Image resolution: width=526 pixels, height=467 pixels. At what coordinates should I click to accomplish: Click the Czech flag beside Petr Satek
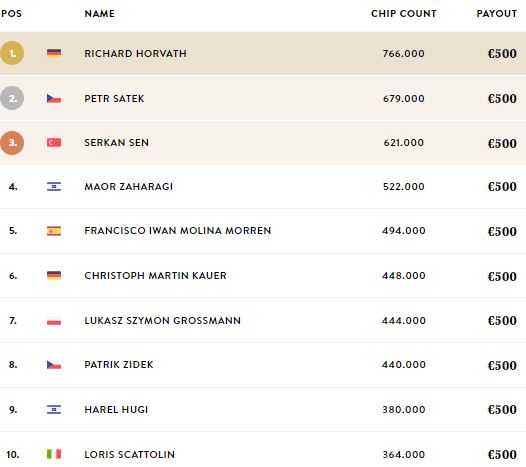coord(54,98)
